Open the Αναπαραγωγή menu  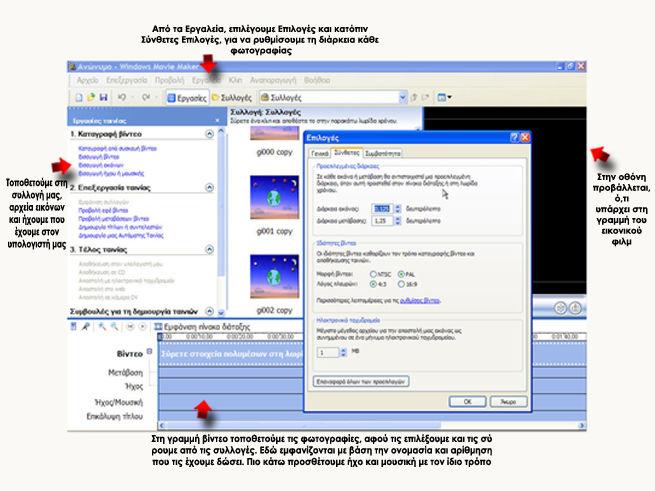click(273, 80)
